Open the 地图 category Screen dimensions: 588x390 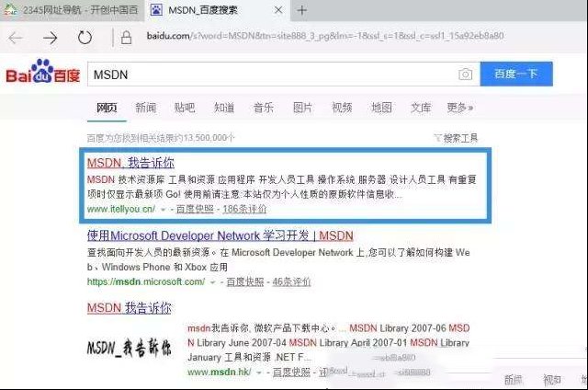point(381,109)
